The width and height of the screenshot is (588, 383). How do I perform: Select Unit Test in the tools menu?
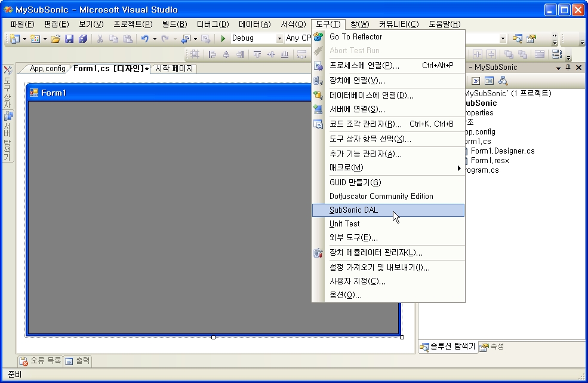pyautogui.click(x=388, y=224)
